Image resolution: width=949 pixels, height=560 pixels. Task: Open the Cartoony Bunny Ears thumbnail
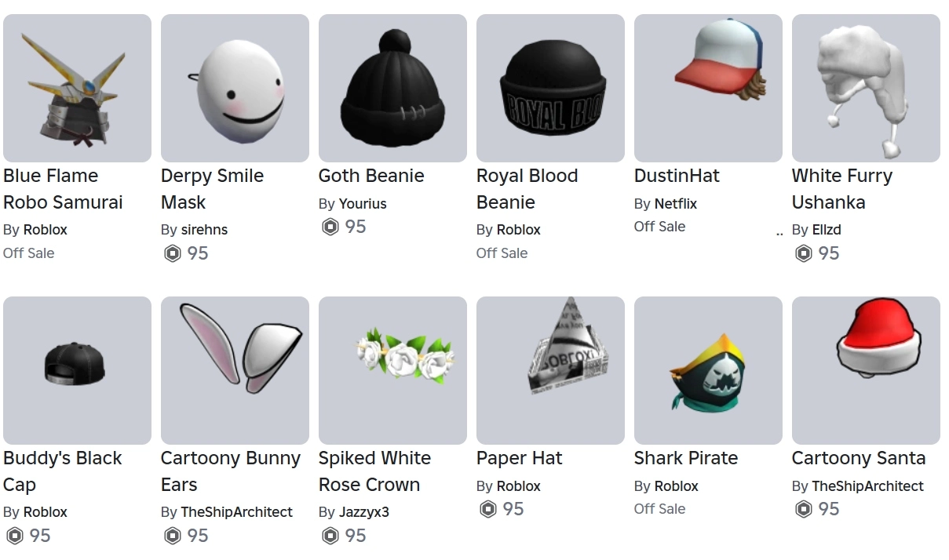click(235, 370)
